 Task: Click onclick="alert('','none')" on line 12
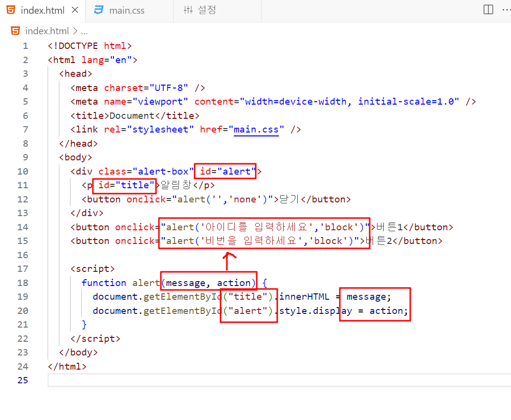point(200,199)
